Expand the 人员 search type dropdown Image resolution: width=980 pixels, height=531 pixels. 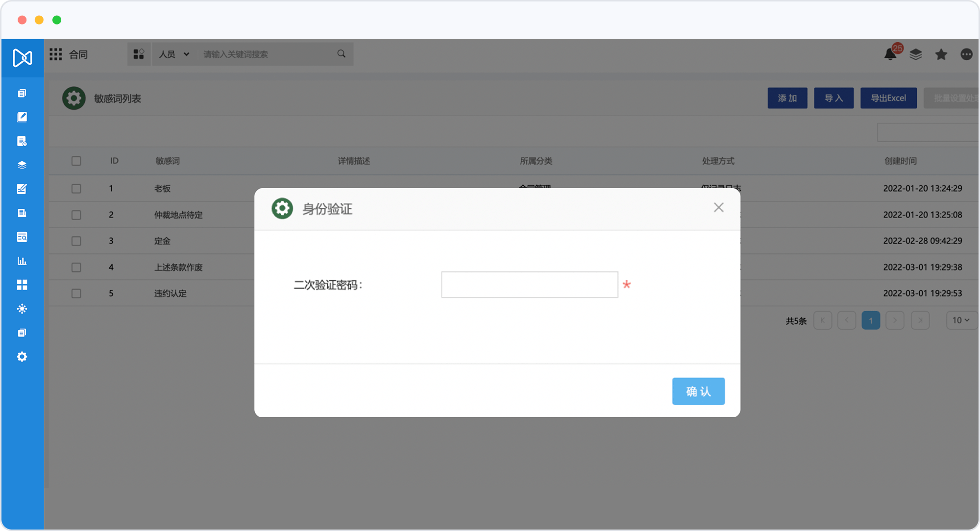[174, 54]
